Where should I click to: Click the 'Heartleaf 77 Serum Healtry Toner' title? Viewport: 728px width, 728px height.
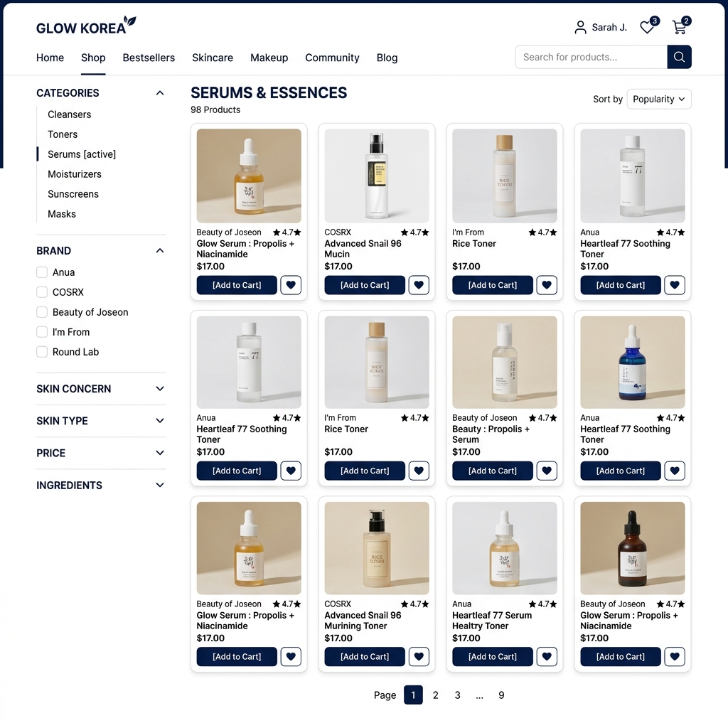[x=492, y=620]
